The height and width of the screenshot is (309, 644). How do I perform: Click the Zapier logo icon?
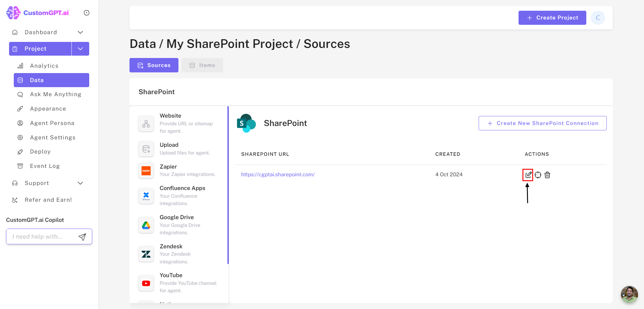tap(146, 171)
